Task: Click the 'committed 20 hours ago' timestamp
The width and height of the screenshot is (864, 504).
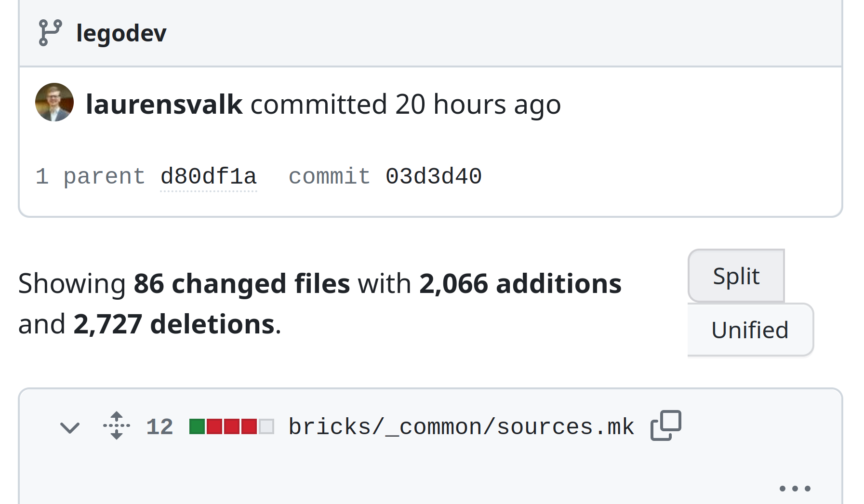Action: coord(406,104)
